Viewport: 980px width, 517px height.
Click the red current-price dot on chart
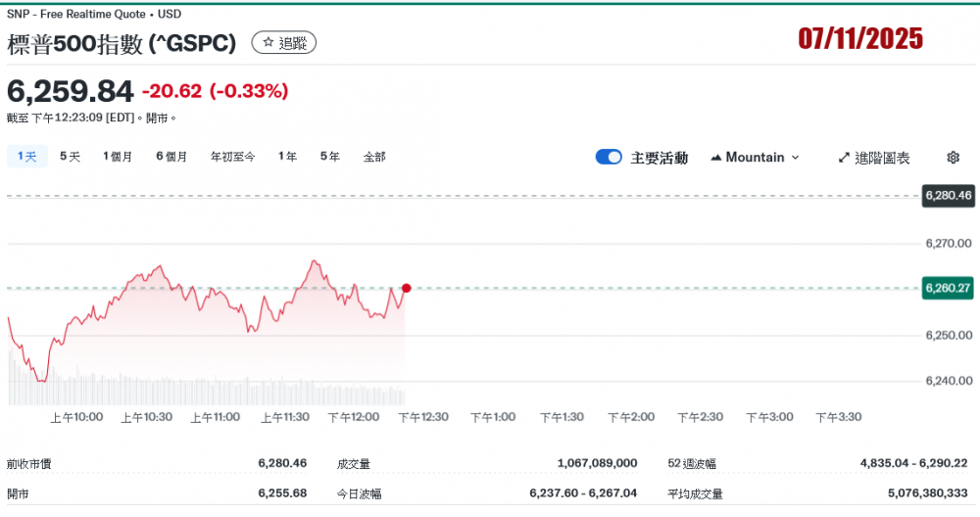(x=406, y=288)
